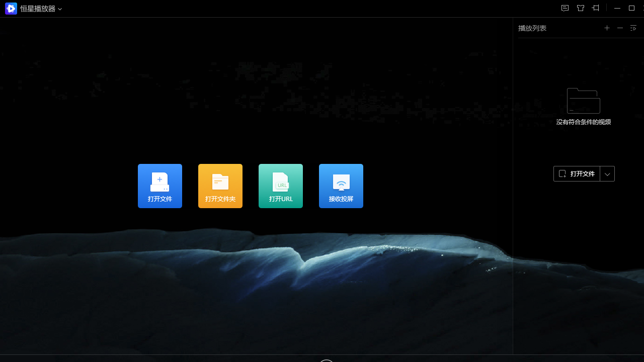
Task: Select the 播放列表 panel title
Action: [532, 28]
